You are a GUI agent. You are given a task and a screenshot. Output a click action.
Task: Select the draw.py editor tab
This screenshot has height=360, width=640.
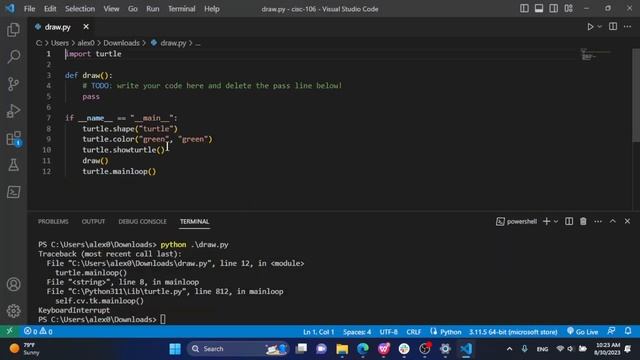58,27
